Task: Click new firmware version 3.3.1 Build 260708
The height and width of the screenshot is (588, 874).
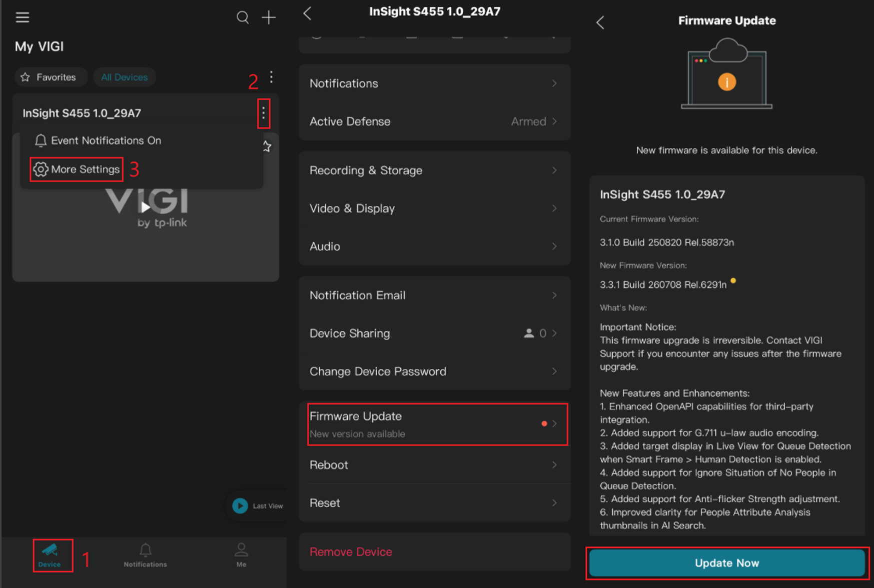Action: (663, 284)
